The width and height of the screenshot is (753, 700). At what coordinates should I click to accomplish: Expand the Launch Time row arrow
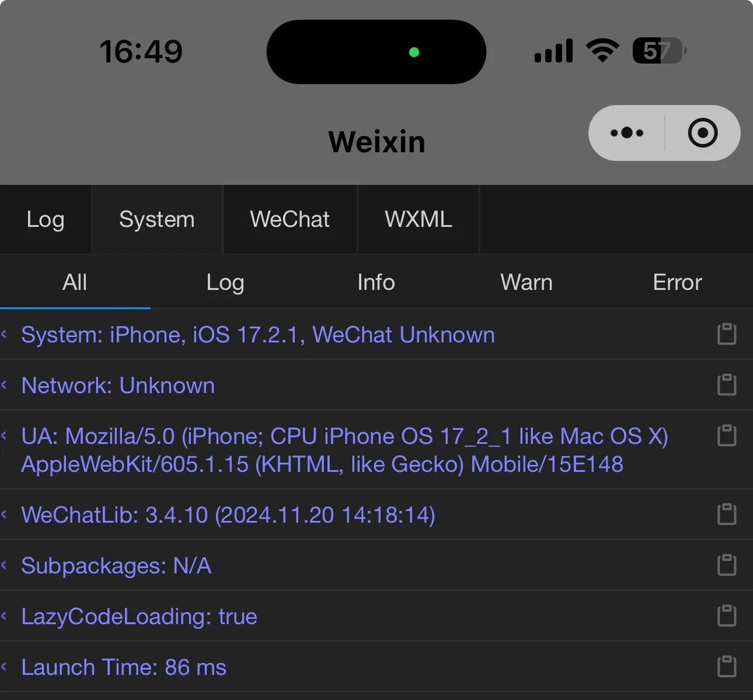(5, 667)
